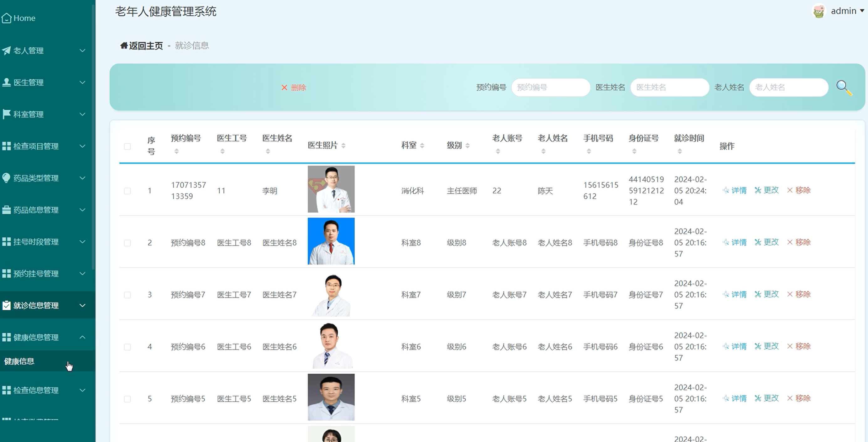Click the grid icon beside 检查信息管理

coord(6,390)
